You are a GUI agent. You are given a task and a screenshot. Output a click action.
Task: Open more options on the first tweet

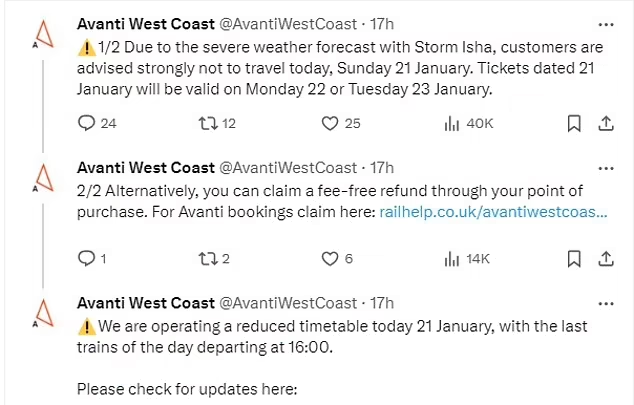[605, 24]
